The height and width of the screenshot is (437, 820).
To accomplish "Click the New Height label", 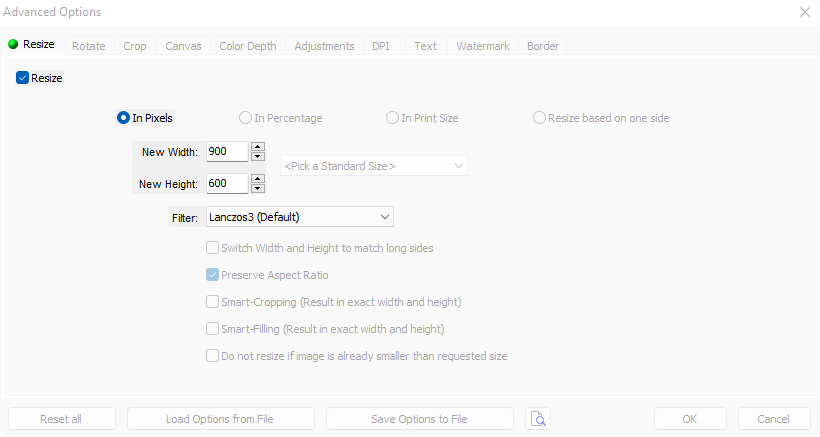I will (168, 184).
